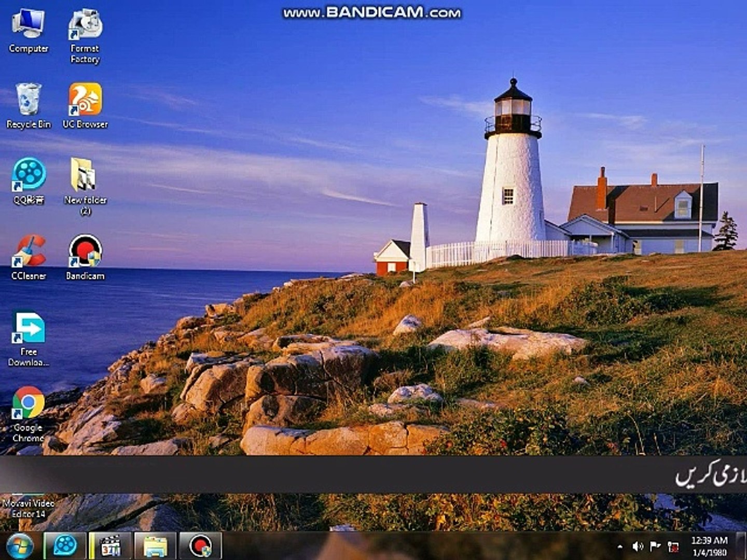Switch to Bandicam in the taskbar

[200, 546]
